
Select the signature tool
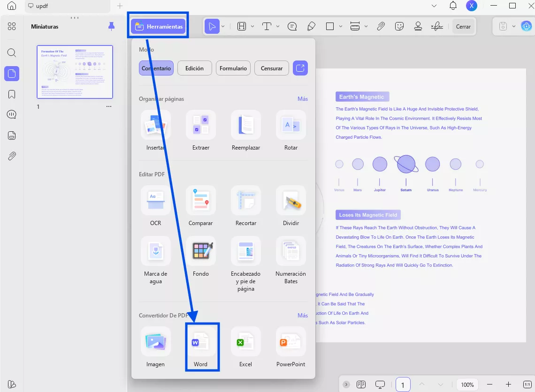(x=437, y=26)
